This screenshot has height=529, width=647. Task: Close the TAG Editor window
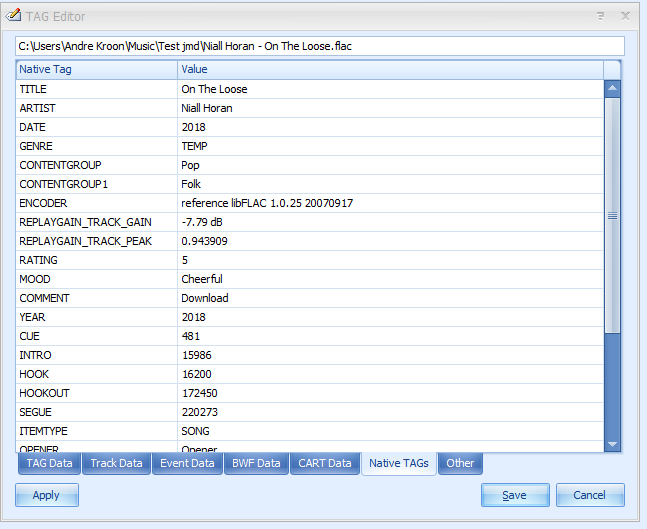coord(625,16)
